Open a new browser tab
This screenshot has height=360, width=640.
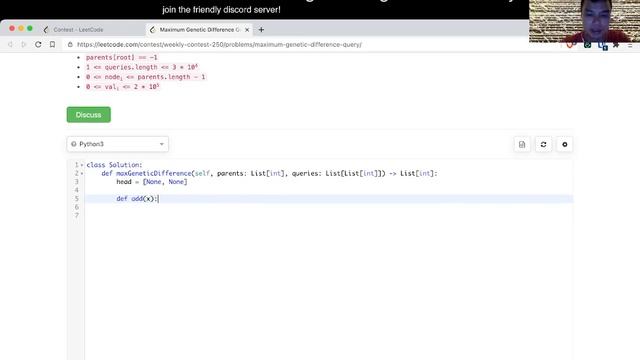[x=261, y=29]
